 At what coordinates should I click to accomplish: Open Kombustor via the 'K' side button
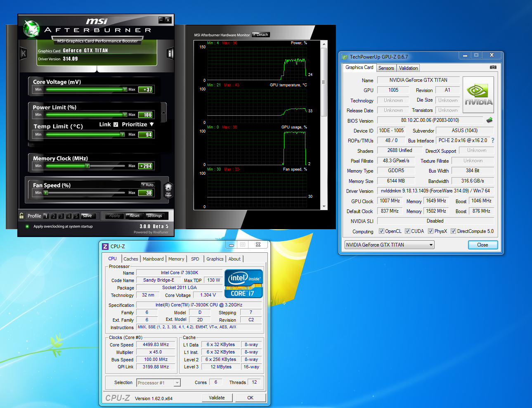[24, 53]
